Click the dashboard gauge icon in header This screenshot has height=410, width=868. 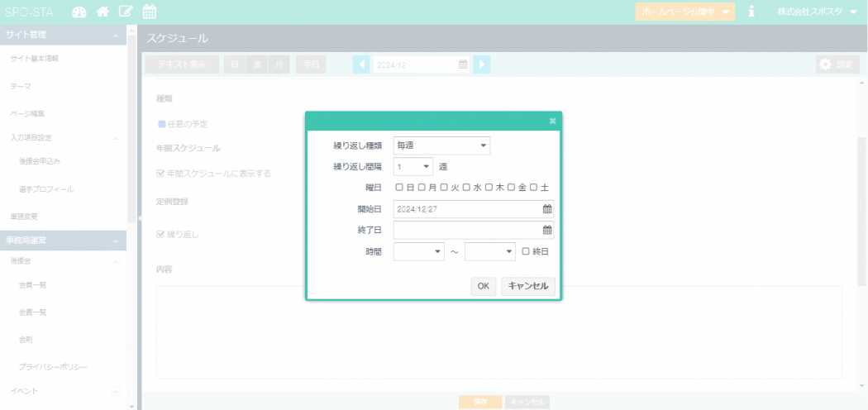79,12
